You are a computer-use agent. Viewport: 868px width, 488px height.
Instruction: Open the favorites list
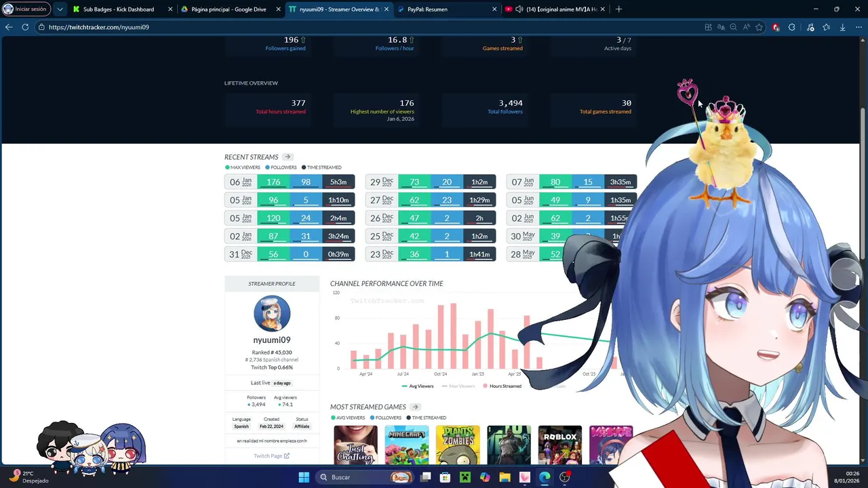click(826, 27)
